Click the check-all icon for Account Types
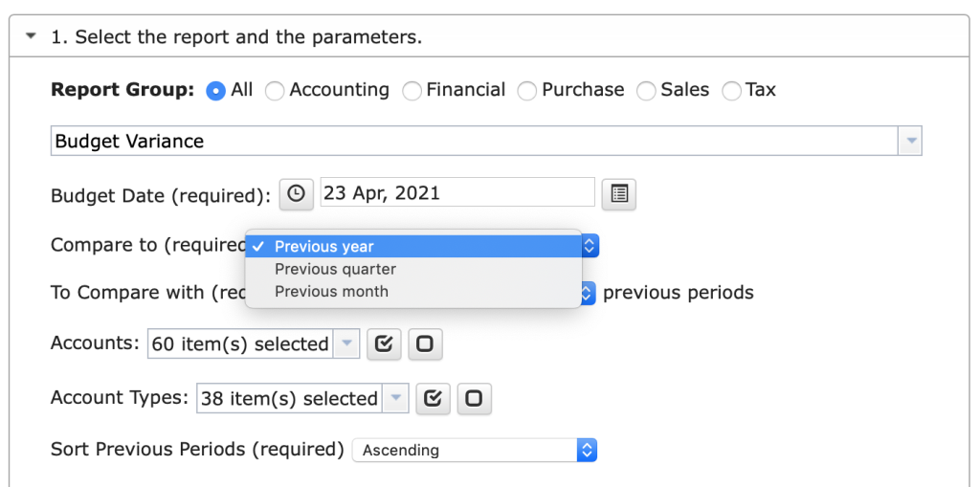The image size is (980, 487). point(434,398)
